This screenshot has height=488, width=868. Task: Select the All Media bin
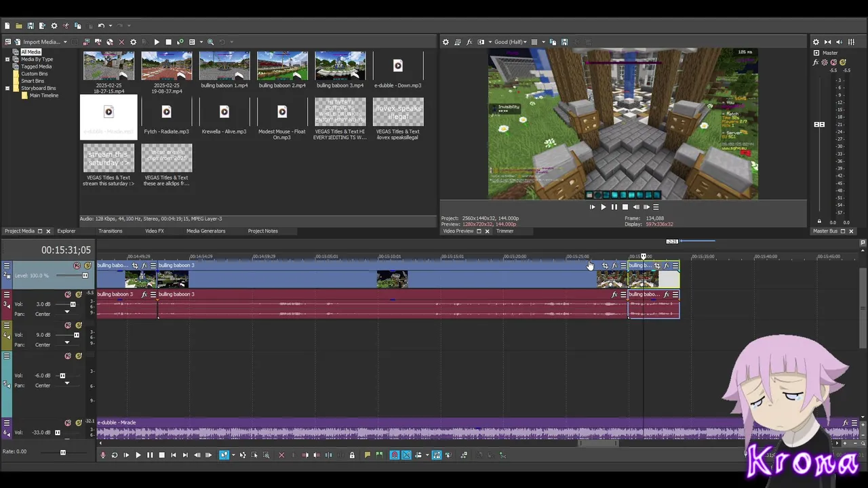click(x=31, y=52)
